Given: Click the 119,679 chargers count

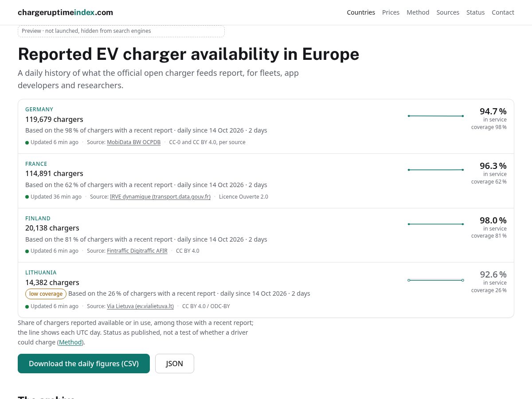Looking at the screenshot, I should [x=54, y=119].
